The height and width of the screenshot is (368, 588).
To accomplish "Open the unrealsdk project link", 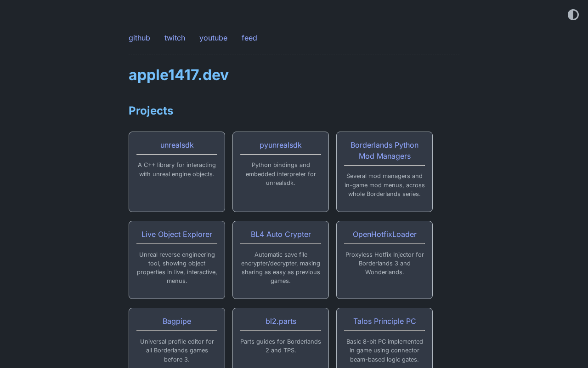I will tap(177, 145).
